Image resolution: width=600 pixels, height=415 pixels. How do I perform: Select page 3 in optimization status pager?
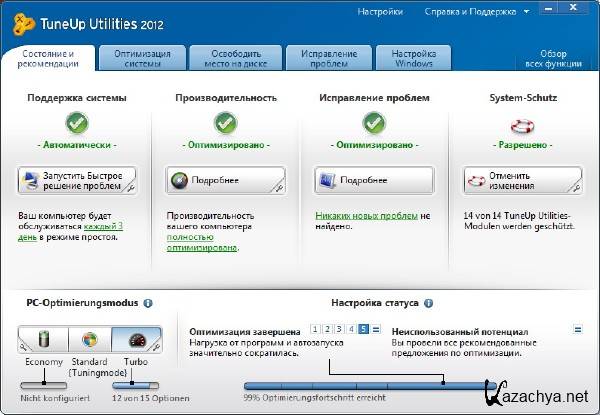(340, 329)
